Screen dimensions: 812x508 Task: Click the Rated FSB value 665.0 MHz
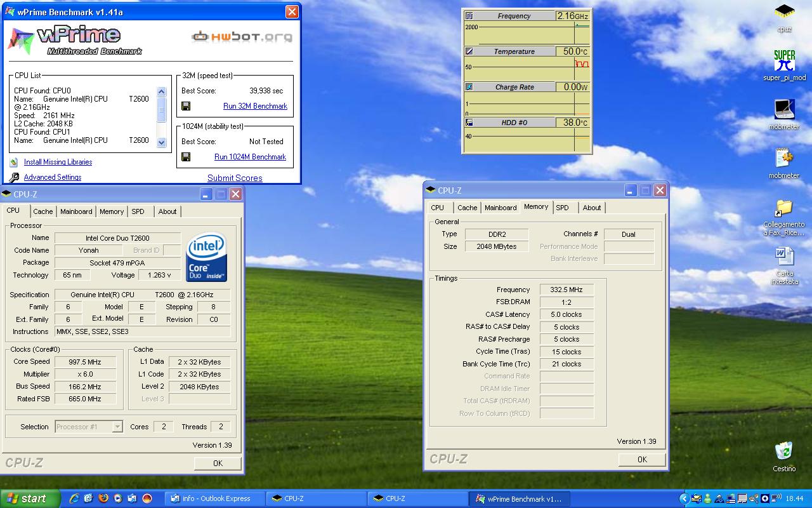click(x=85, y=399)
